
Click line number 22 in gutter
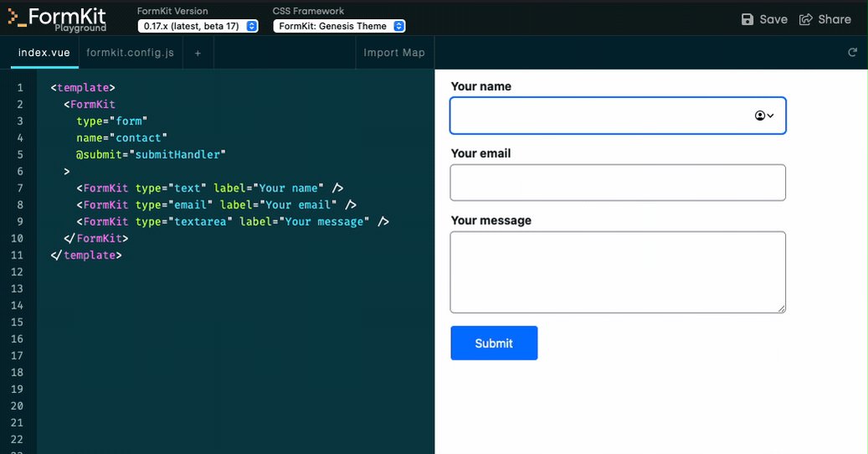tap(18, 439)
